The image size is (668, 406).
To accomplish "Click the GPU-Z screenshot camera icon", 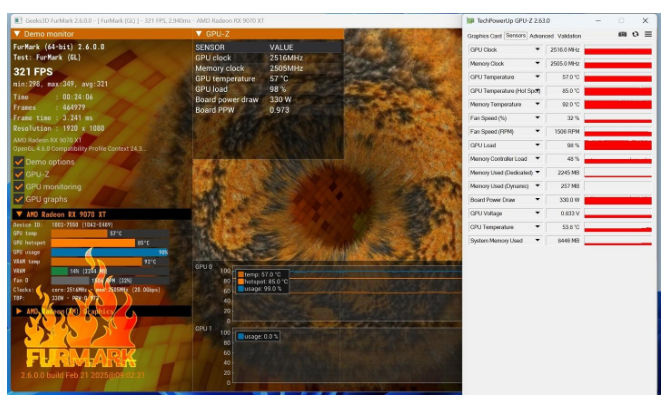I will tap(622, 35).
